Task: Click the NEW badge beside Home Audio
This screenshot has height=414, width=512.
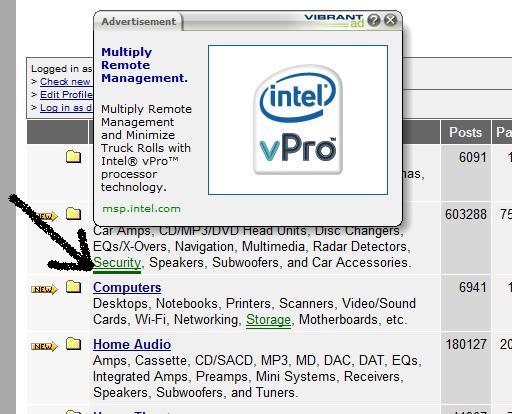Action: click(x=44, y=346)
